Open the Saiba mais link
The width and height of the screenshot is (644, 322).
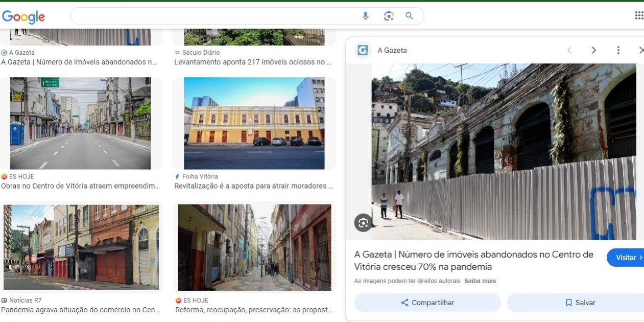tap(480, 281)
